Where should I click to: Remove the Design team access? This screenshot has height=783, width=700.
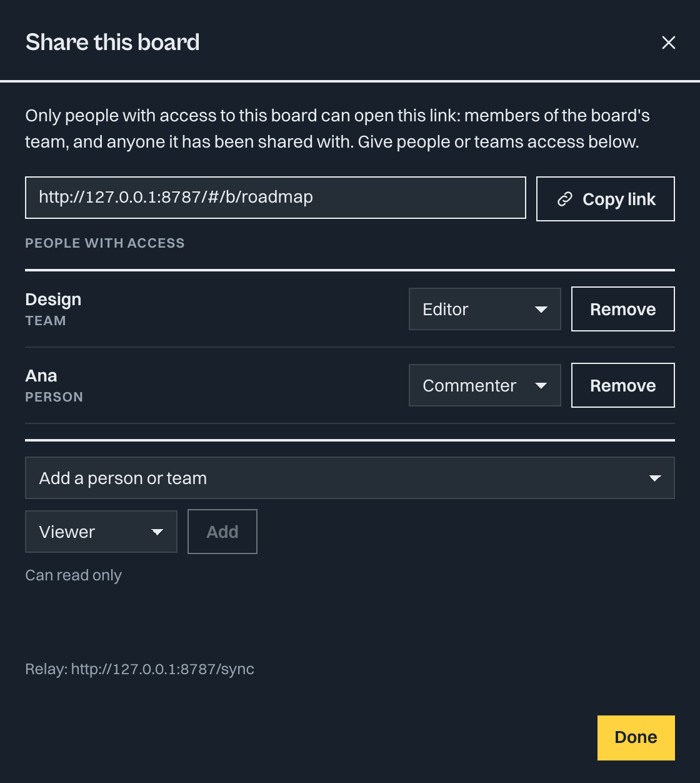click(x=622, y=309)
